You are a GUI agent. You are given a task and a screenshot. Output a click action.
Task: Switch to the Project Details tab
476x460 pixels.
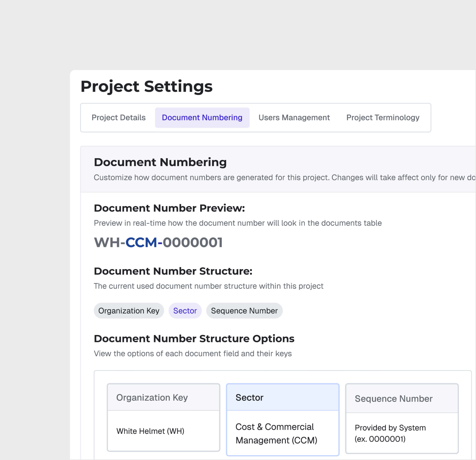pyautogui.click(x=118, y=118)
